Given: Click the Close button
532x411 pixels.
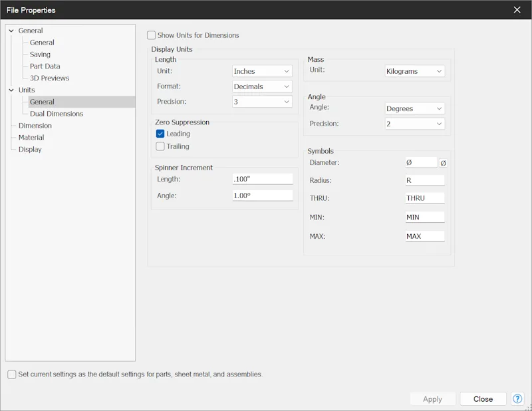Looking at the screenshot, I should pos(483,399).
